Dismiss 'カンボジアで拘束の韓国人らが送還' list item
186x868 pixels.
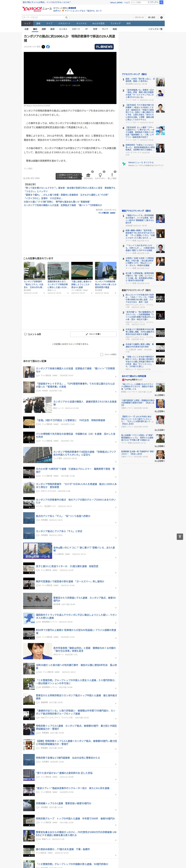(116, 377)
